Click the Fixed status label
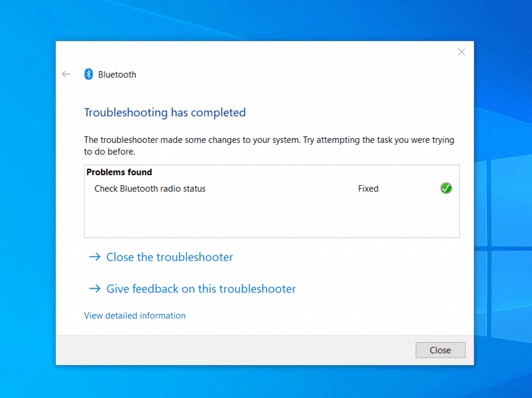 pos(368,188)
